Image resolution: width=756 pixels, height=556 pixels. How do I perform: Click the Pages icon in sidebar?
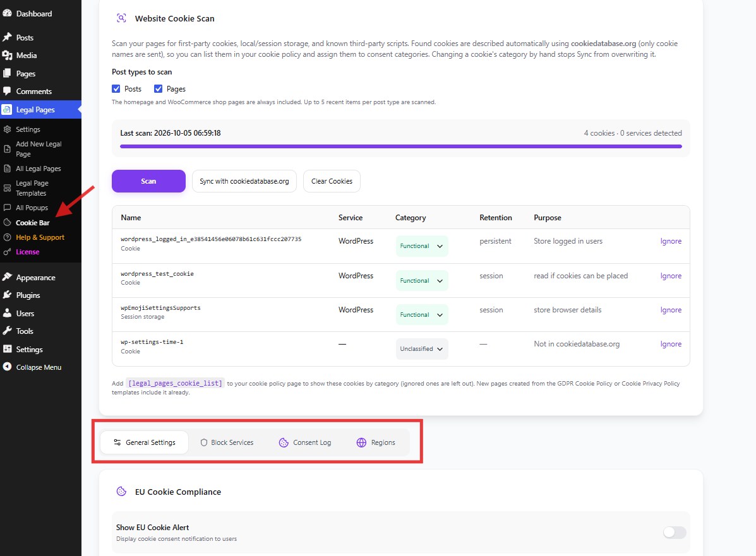[x=7, y=73]
